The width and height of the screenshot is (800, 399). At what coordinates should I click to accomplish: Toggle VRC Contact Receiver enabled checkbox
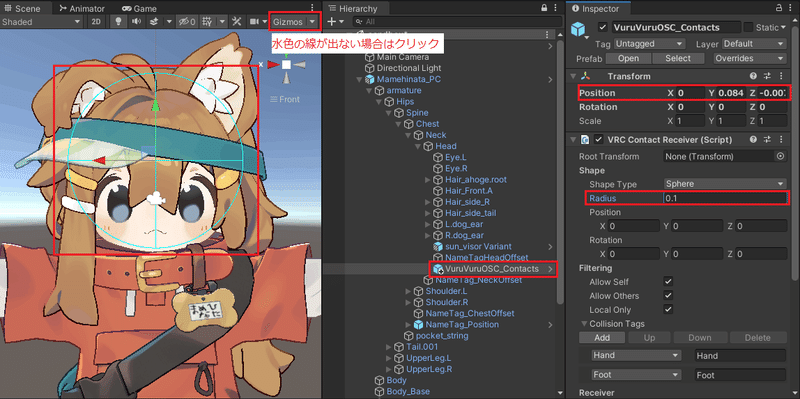(x=599, y=139)
